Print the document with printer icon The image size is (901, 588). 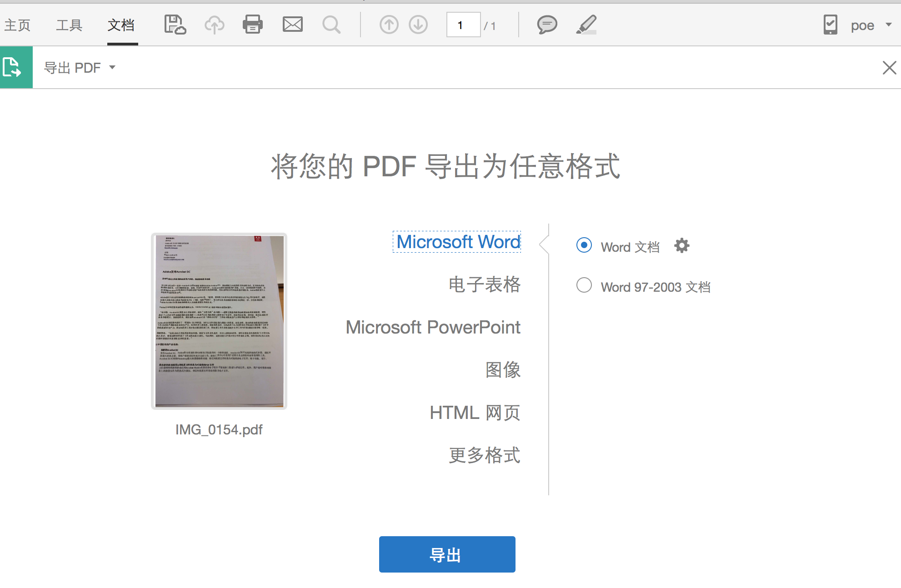tap(253, 25)
